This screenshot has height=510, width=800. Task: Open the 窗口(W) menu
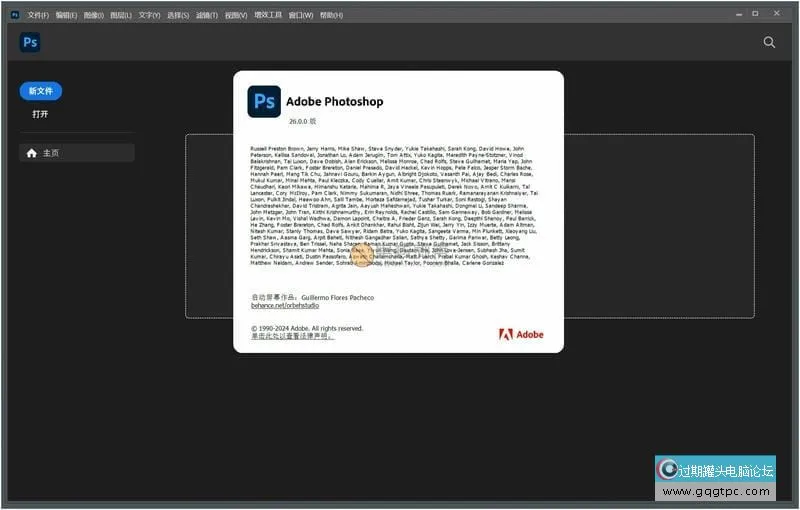(x=300, y=16)
